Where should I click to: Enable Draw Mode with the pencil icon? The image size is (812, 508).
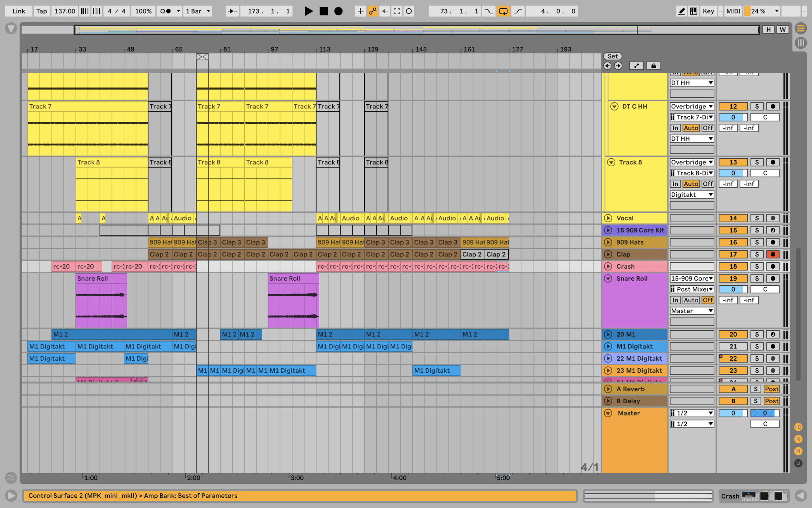pos(682,11)
